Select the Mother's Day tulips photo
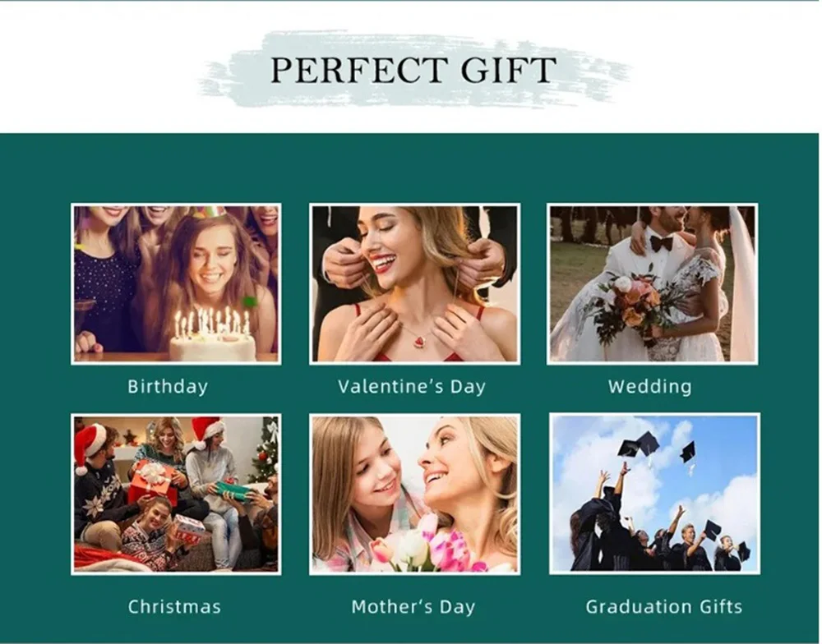The height and width of the screenshot is (644, 822). point(414,494)
